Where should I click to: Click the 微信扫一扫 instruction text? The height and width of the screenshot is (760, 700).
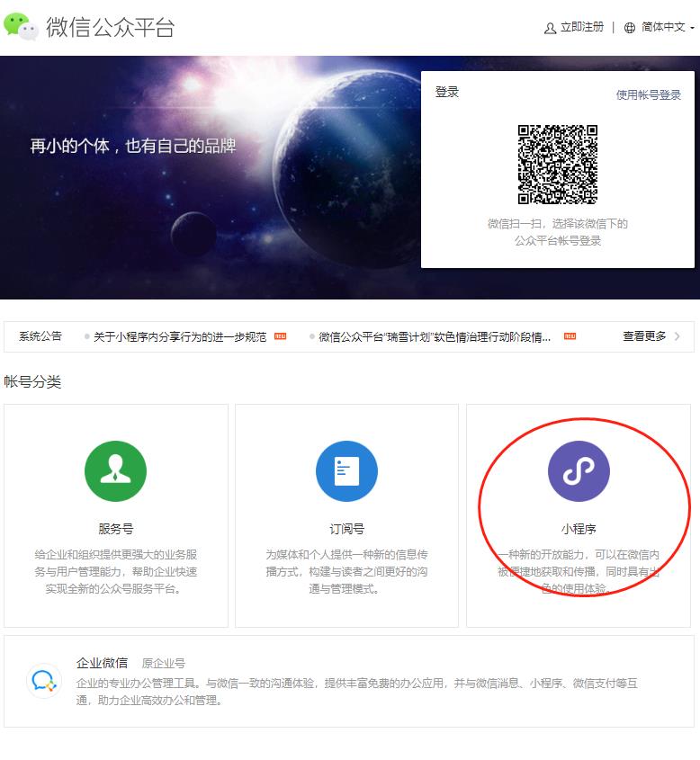(558, 232)
